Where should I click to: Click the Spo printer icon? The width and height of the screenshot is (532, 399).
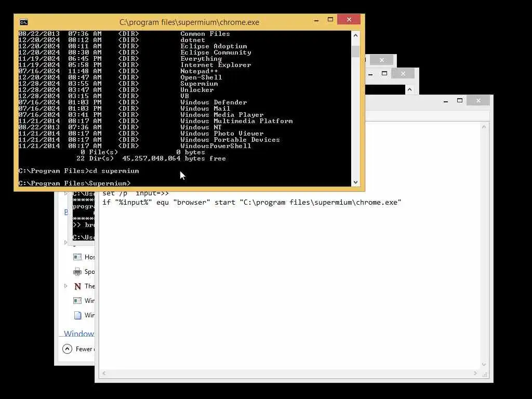tap(77, 271)
